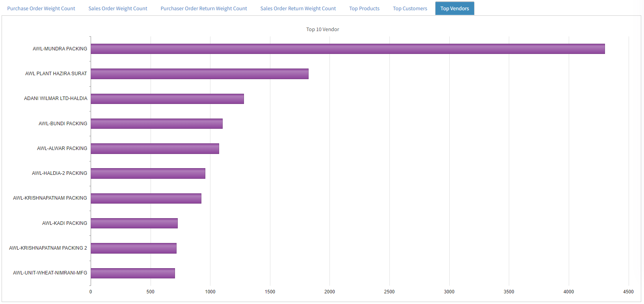This screenshot has width=644, height=304.
Task: Click the 3500 axis tick value
Action: [509, 292]
